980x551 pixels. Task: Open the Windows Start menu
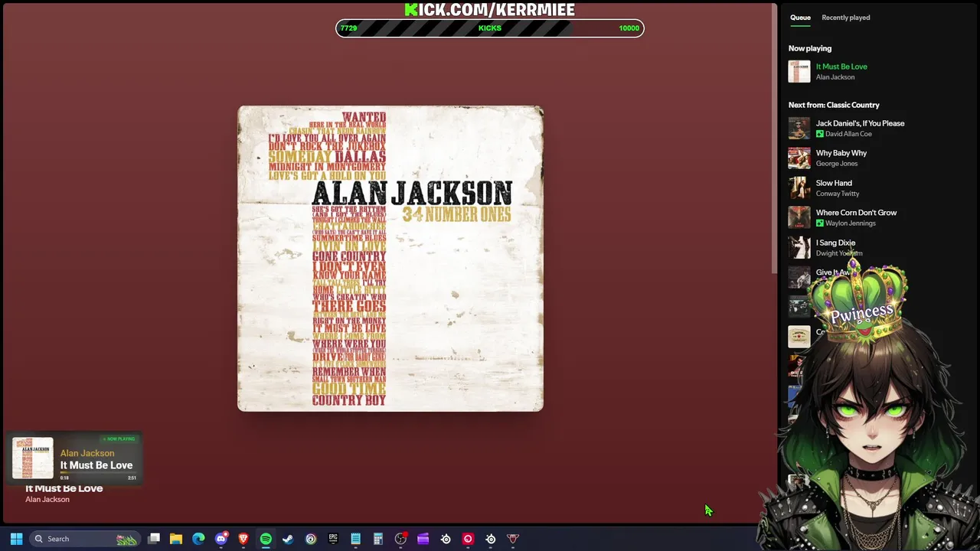[x=16, y=539]
